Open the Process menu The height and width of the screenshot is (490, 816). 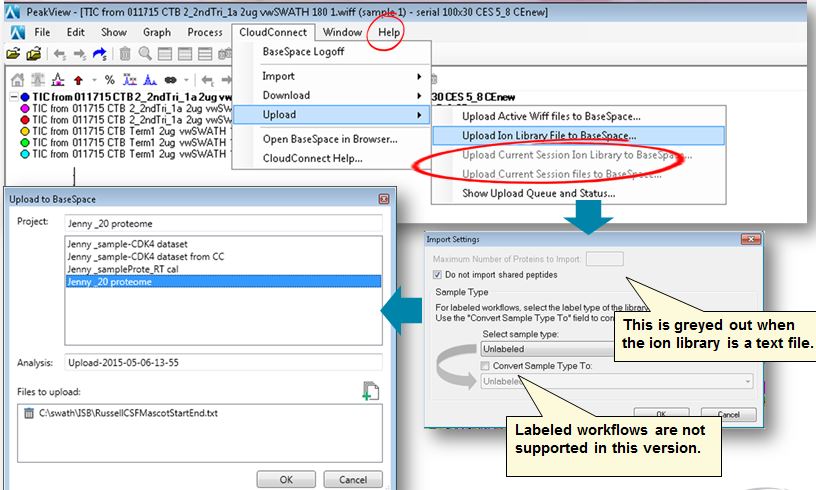pos(205,32)
